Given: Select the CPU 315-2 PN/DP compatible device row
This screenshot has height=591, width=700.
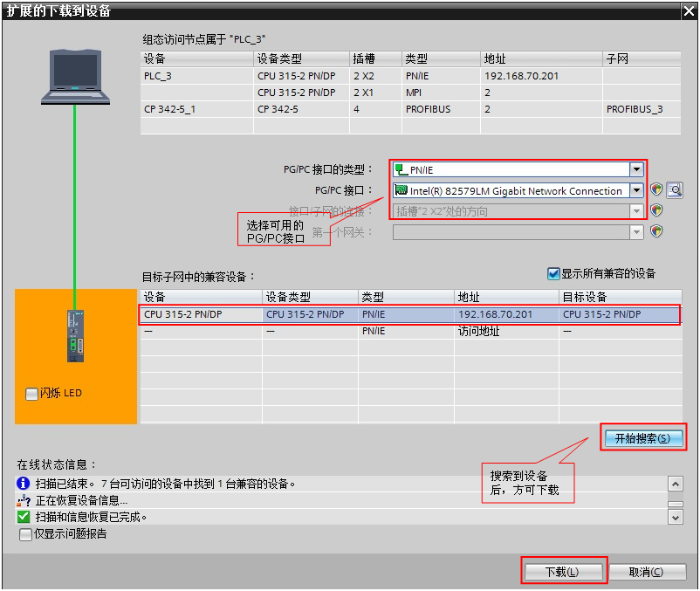Looking at the screenshot, I should click(x=410, y=314).
